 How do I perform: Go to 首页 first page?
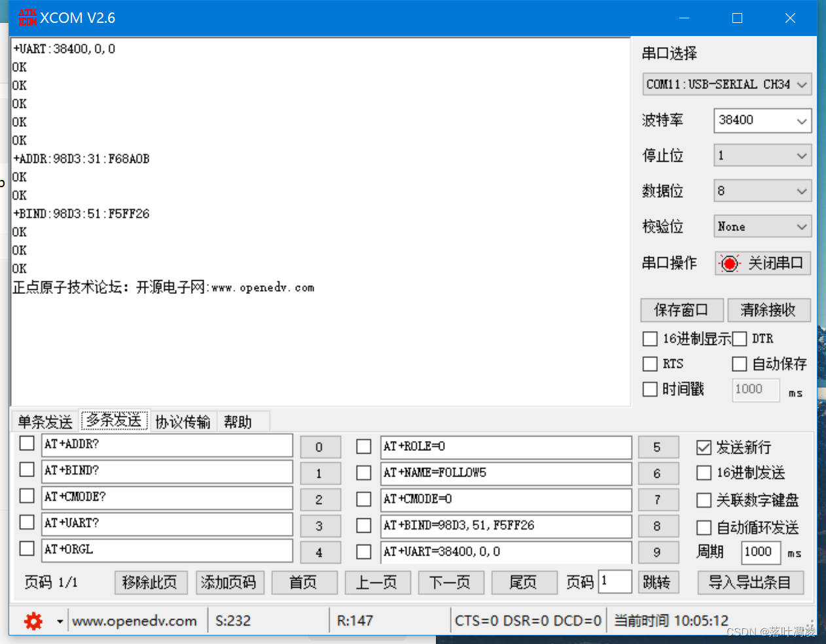(x=304, y=582)
